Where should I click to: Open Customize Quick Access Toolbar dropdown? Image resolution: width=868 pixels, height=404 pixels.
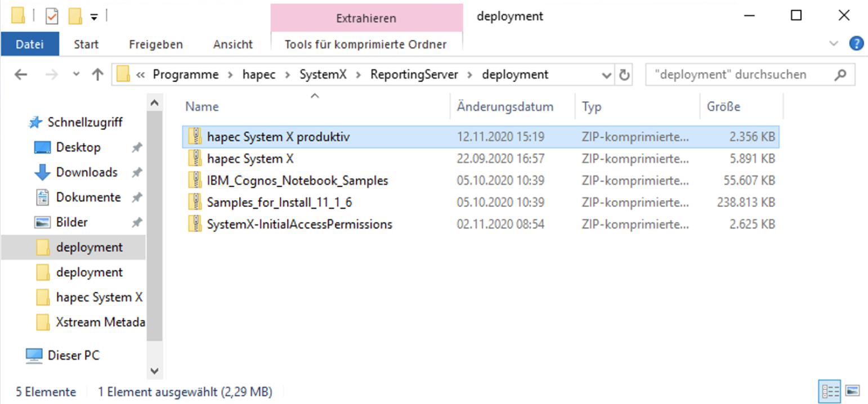coord(94,17)
